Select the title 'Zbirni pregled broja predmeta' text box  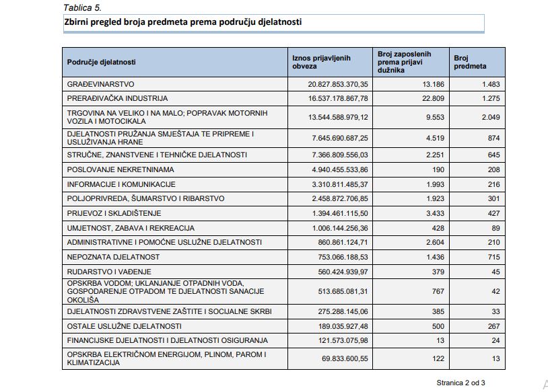pyautogui.click(x=182, y=22)
